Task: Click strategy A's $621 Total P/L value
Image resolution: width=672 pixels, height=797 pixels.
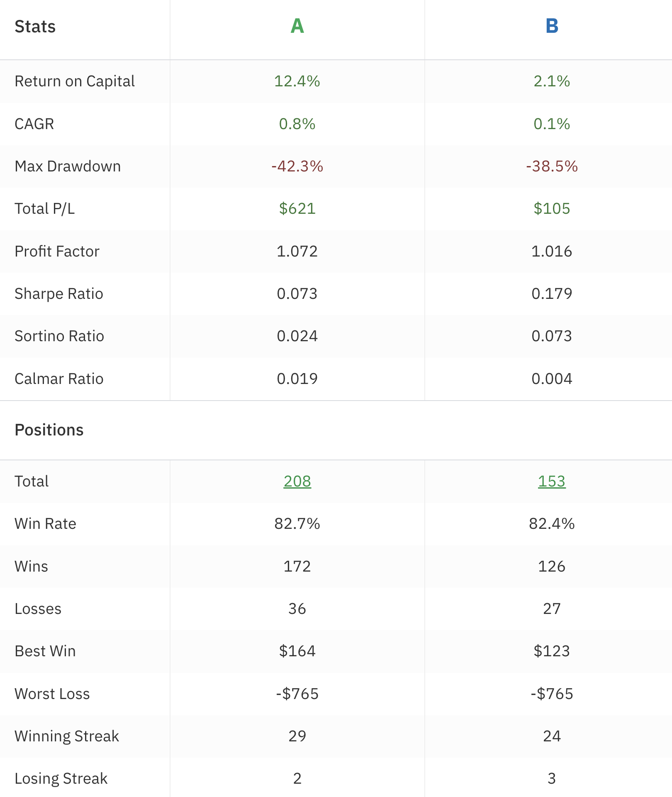Action: point(297,209)
